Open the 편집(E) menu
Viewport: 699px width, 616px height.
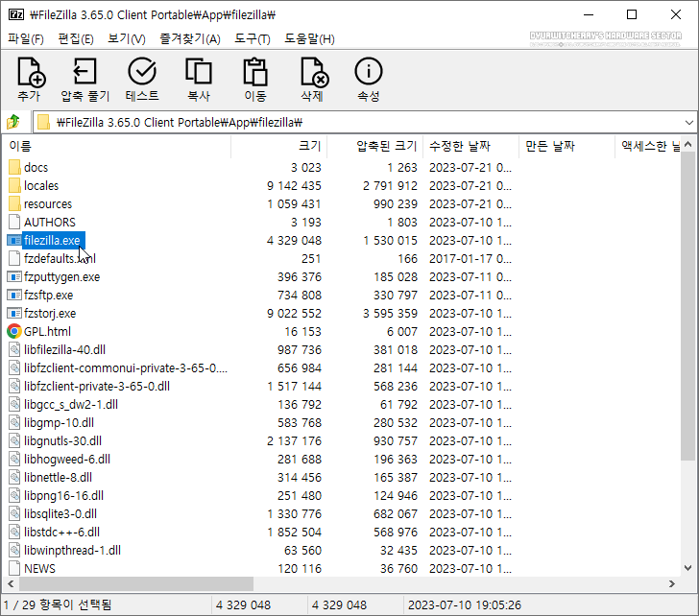coord(76,39)
